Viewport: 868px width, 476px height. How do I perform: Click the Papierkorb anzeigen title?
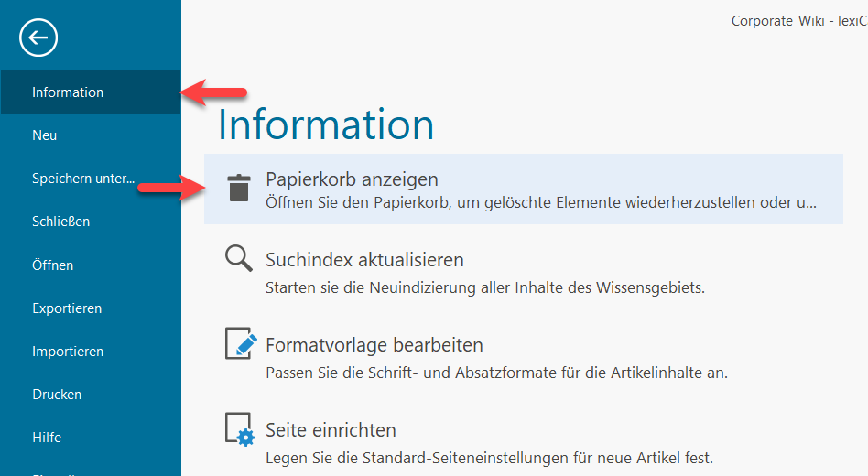point(352,179)
